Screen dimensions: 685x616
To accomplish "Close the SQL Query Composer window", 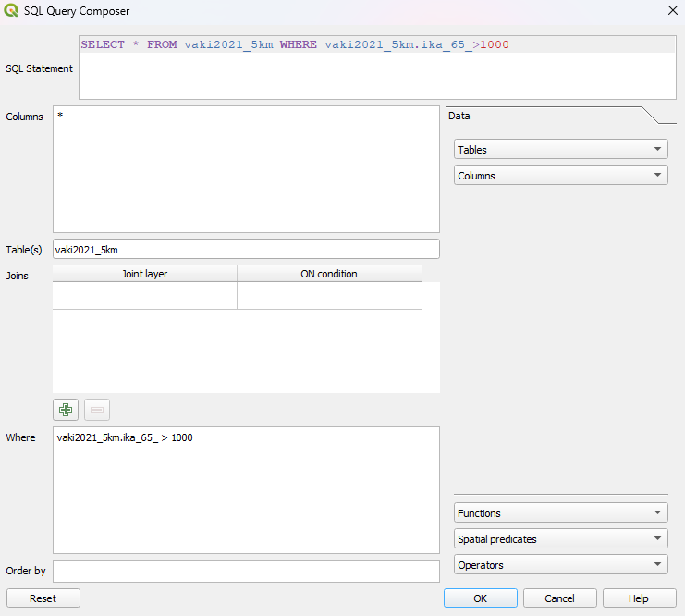I will click(x=673, y=10).
